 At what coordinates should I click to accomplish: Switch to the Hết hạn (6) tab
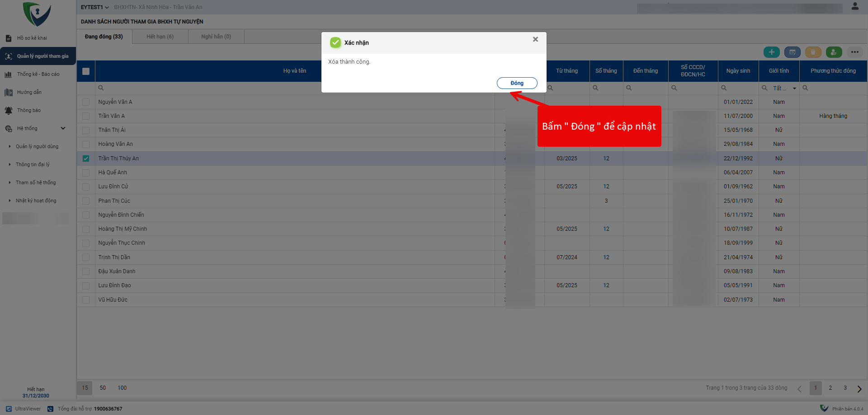click(160, 37)
